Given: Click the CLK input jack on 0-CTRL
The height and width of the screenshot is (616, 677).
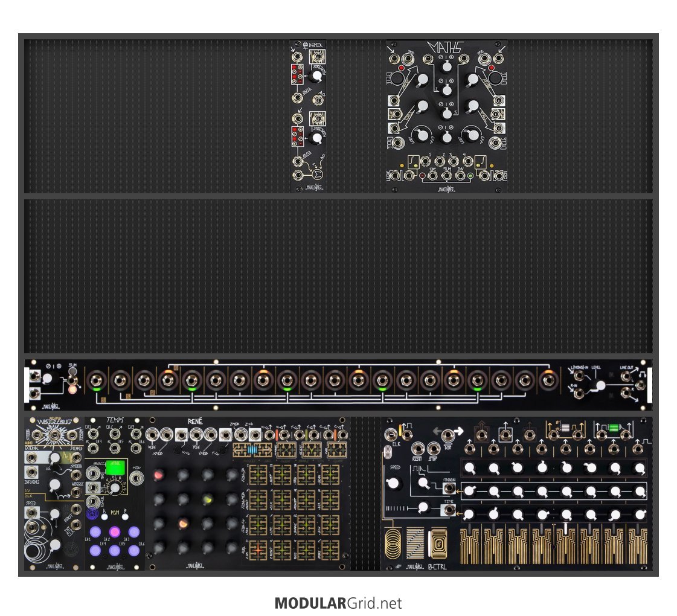Looking at the screenshot, I should click(391, 434).
